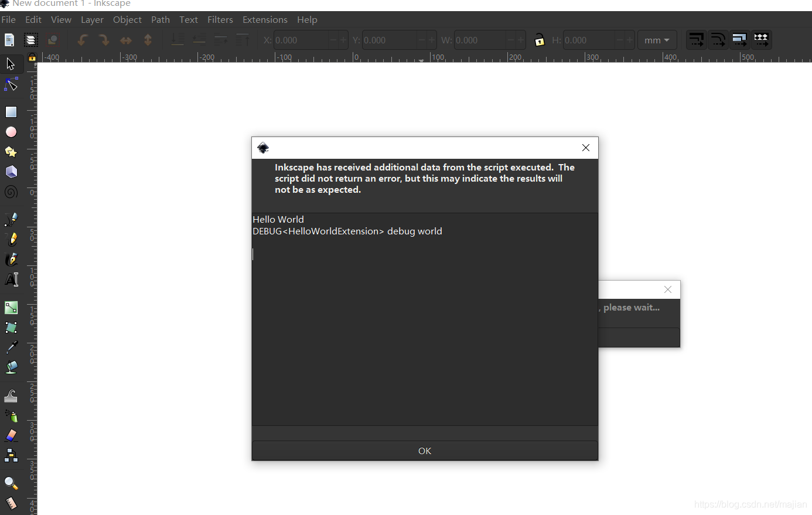Open the Layer menu
812x515 pixels.
coord(92,19)
